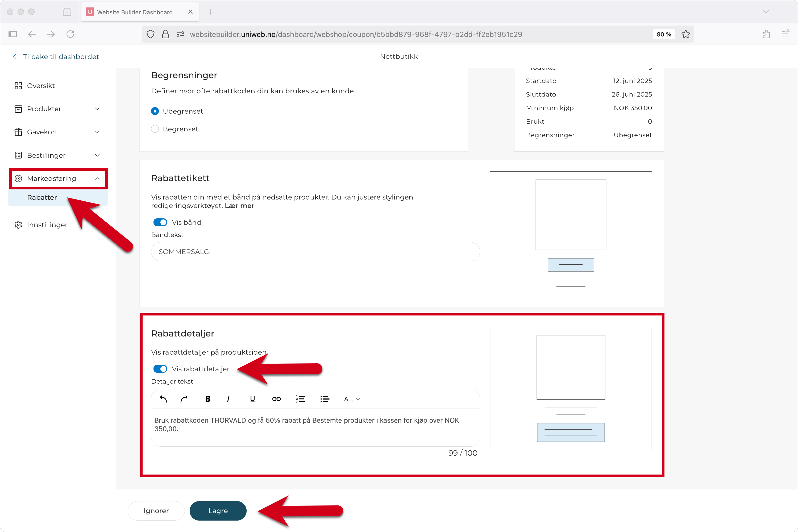Image resolution: width=798 pixels, height=532 pixels.
Task: Click the Oversikt grid icon
Action: pos(18,85)
